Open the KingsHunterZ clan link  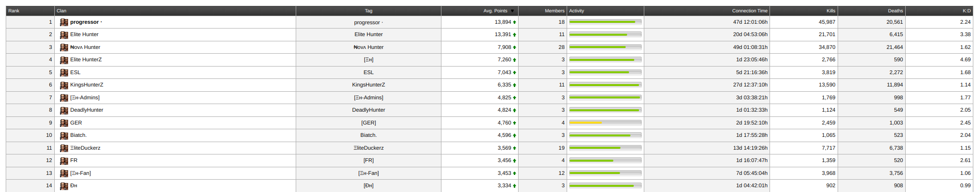[87, 85]
